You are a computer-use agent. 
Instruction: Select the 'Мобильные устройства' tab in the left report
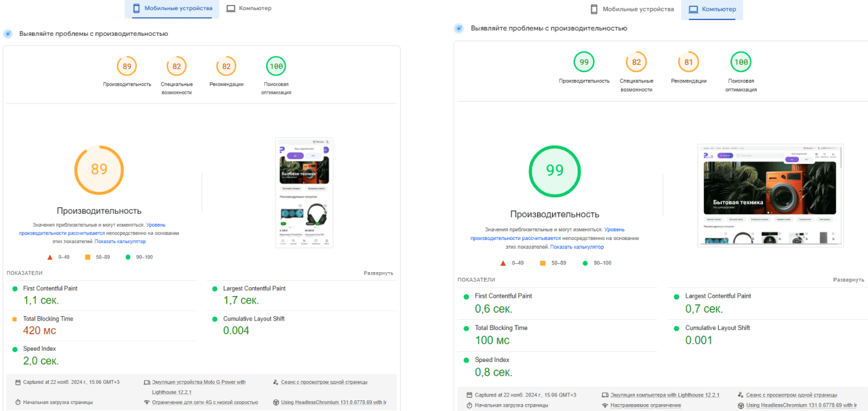[x=172, y=9]
